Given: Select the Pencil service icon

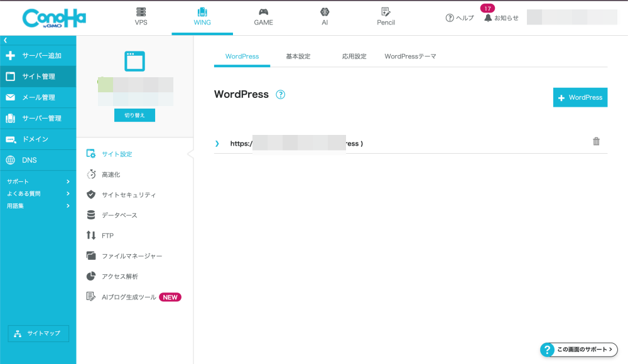Looking at the screenshot, I should coord(386,12).
